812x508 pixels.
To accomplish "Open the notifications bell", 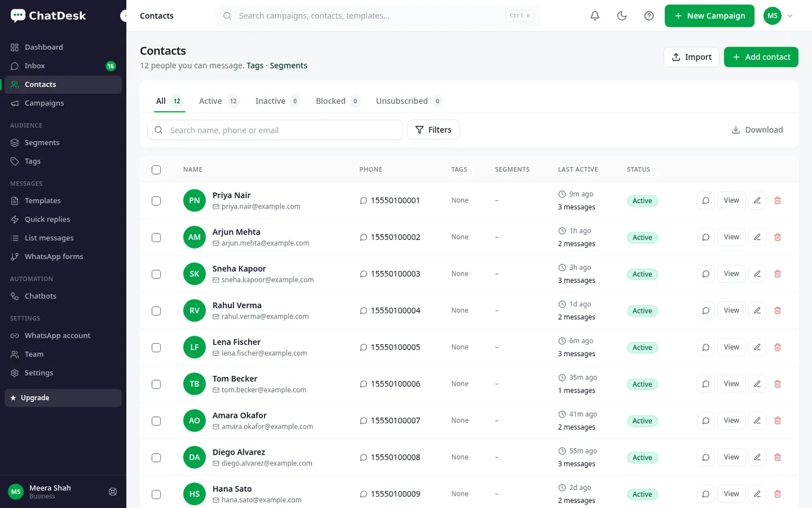I will click(594, 16).
